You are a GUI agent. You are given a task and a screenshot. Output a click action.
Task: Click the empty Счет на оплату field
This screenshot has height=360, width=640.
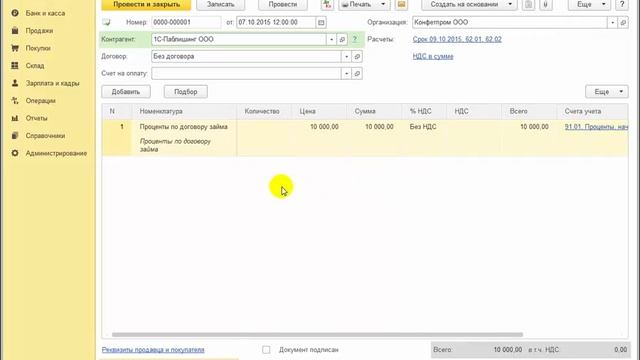246,74
